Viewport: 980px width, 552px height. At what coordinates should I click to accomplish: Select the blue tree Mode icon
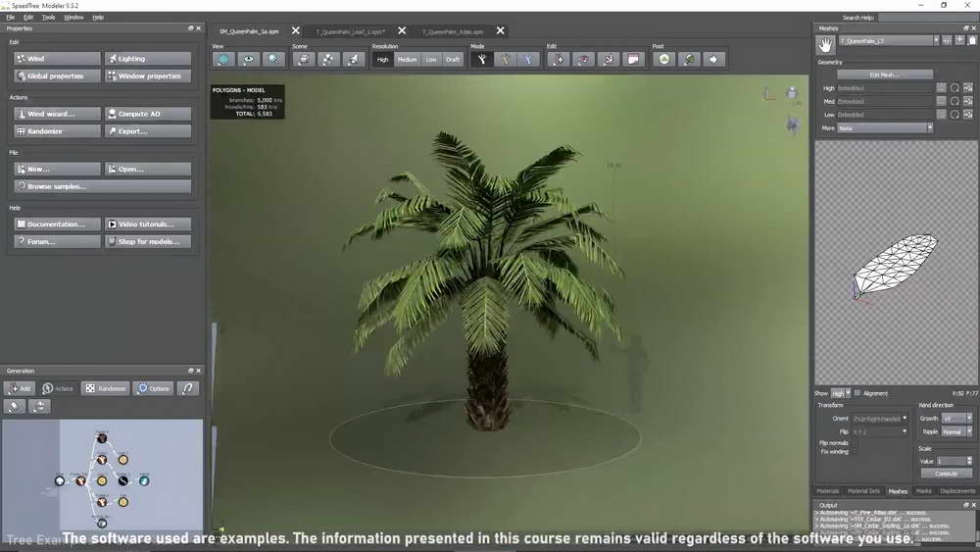[529, 60]
